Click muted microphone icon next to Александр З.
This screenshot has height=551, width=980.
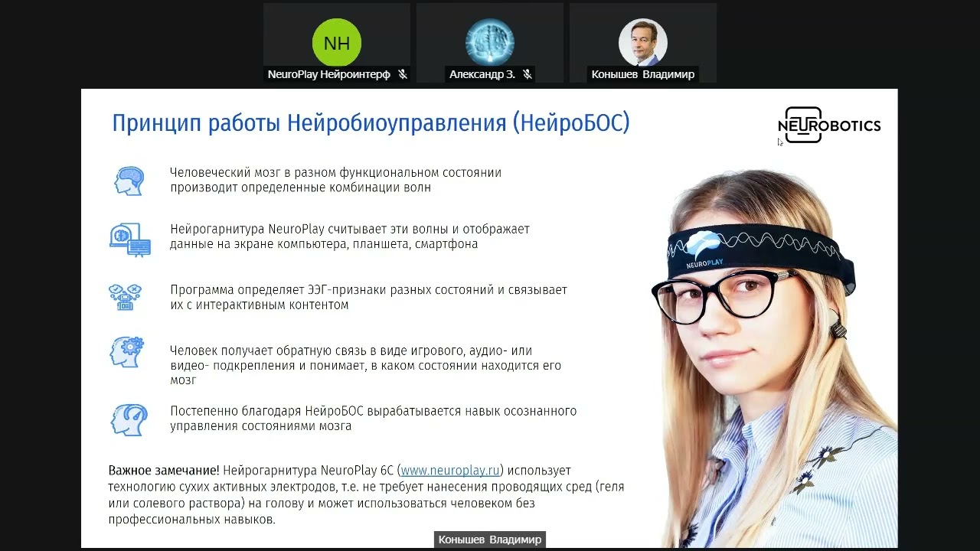click(527, 74)
